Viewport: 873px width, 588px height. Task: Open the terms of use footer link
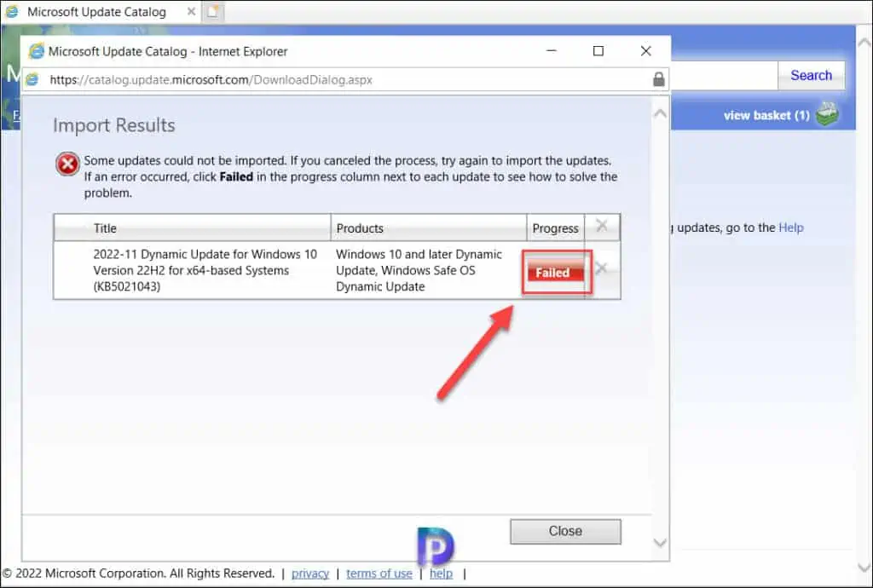[379, 574]
